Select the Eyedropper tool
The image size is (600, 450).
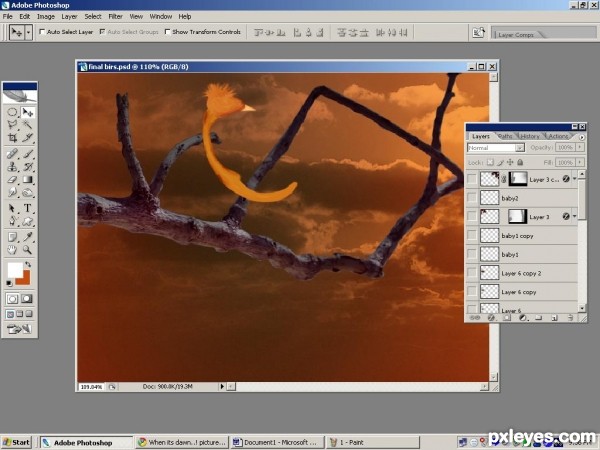pyautogui.click(x=28, y=237)
